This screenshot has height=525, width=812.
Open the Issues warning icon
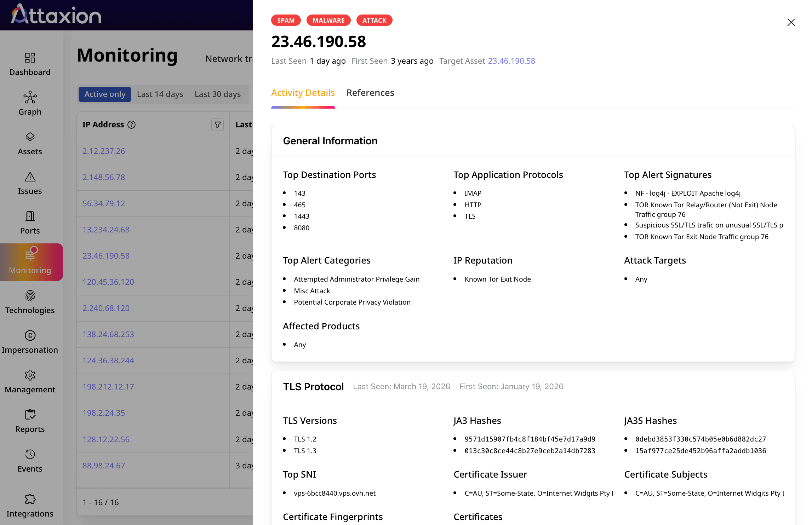[30, 177]
